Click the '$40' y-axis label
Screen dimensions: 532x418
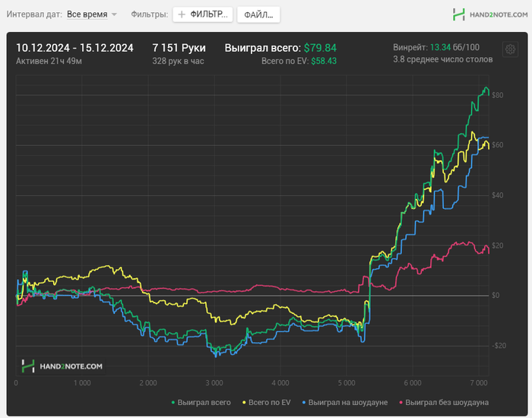click(x=497, y=195)
